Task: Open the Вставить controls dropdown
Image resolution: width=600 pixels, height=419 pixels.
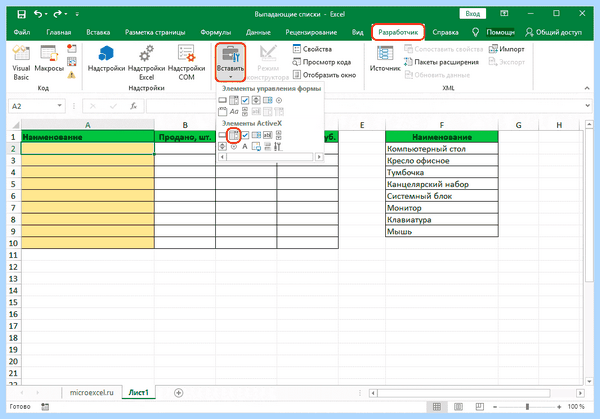Action: (230, 62)
